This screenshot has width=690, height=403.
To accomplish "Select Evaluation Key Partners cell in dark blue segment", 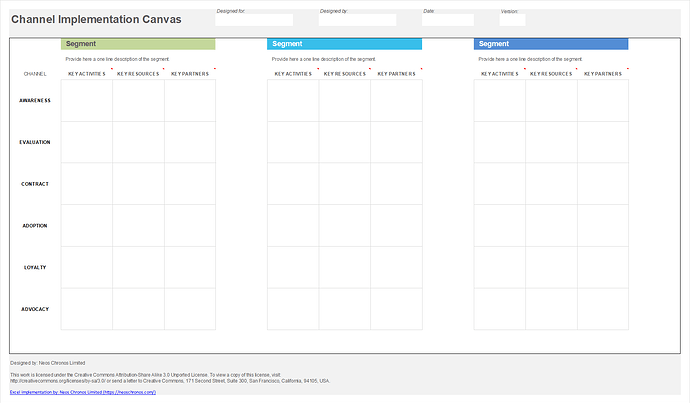I will point(603,142).
